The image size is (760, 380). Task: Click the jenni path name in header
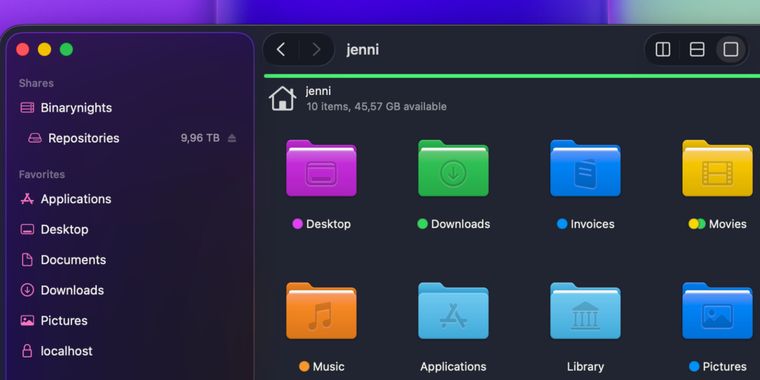coord(318,91)
